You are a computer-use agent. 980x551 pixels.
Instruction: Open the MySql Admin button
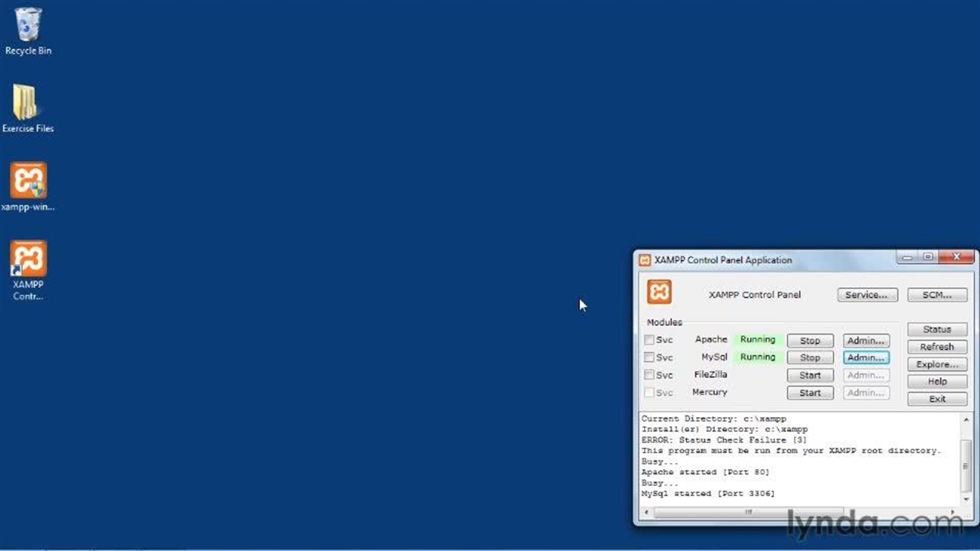(x=866, y=357)
